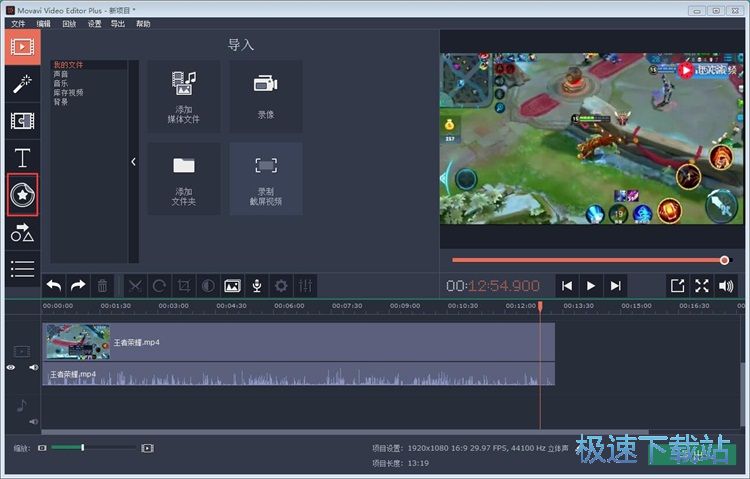Zoom in timeline with large icon

click(147, 448)
